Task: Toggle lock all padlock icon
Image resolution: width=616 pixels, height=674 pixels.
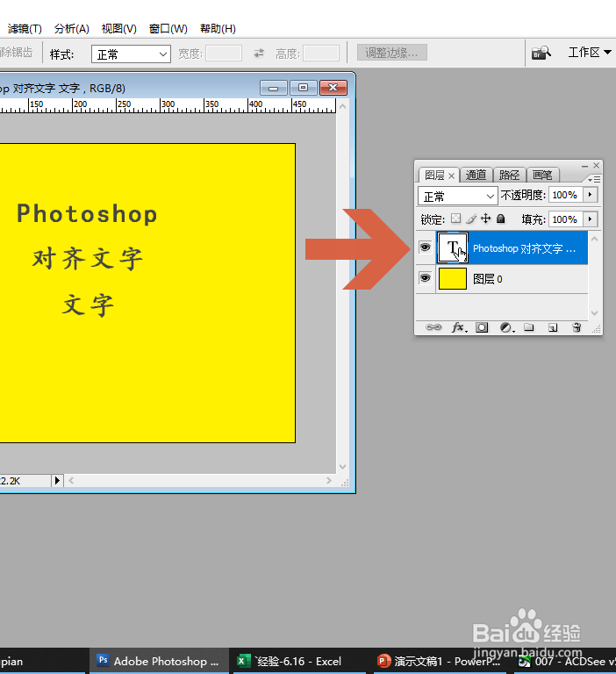Action: pos(500,219)
